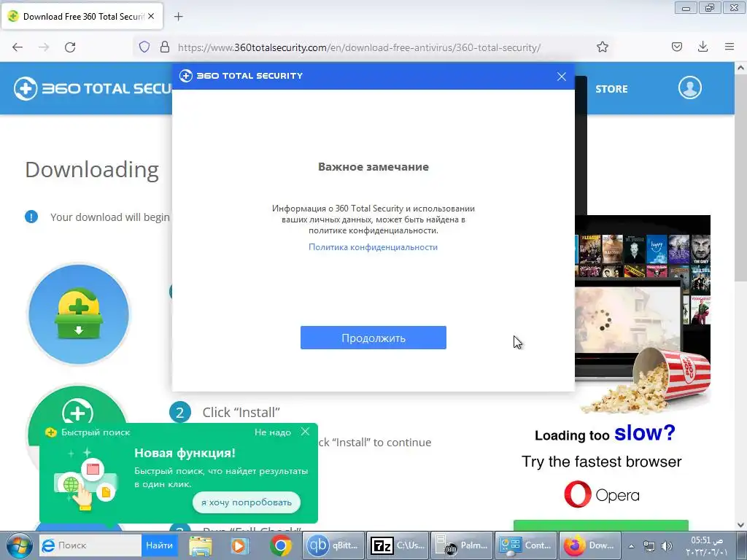Open the Firefox hamburger application menu
The image size is (747, 560).
729,47
